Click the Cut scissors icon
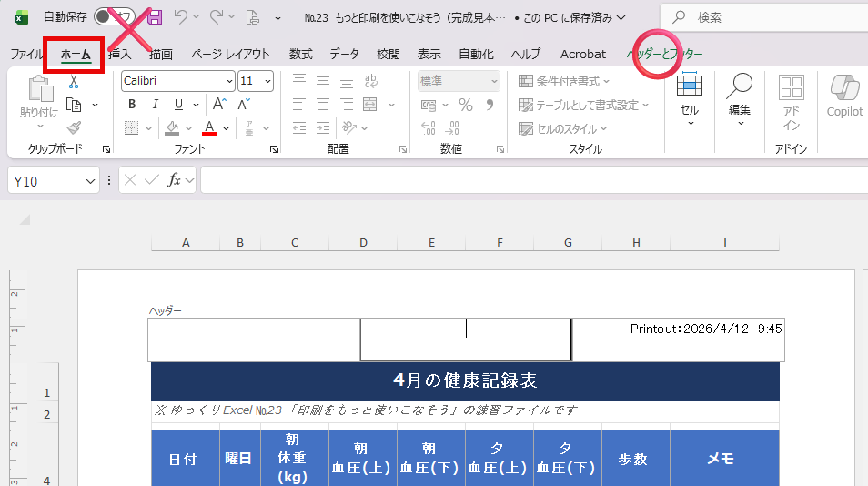 point(74,82)
